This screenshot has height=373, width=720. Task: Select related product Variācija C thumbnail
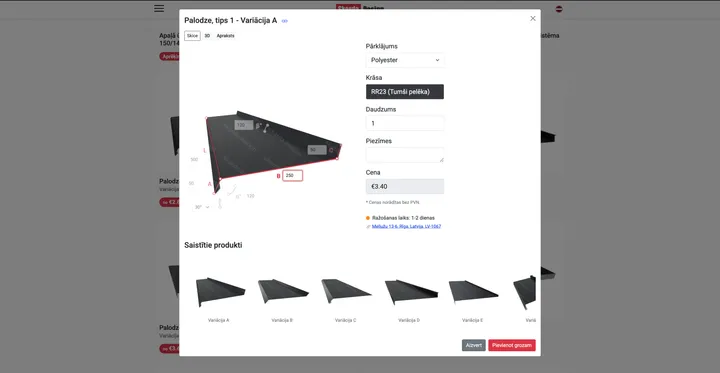[x=346, y=292]
